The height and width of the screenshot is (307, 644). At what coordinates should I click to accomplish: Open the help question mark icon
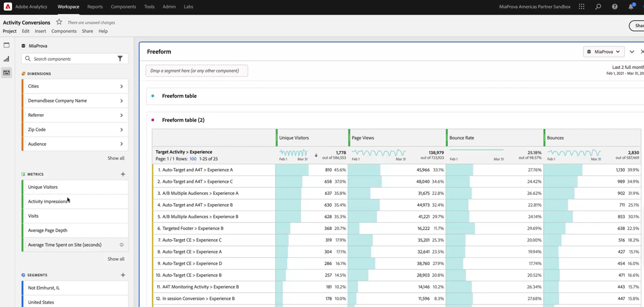coord(614,7)
